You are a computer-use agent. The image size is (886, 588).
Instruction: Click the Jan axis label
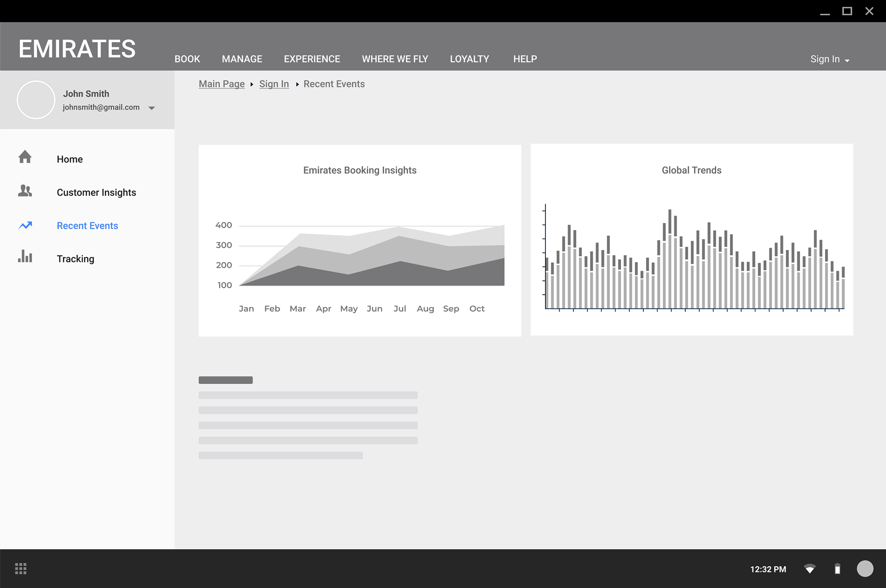(246, 309)
